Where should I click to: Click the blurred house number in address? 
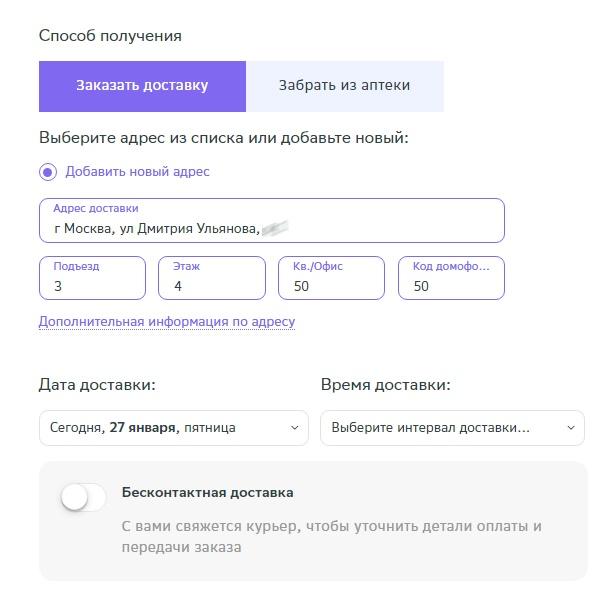(275, 228)
